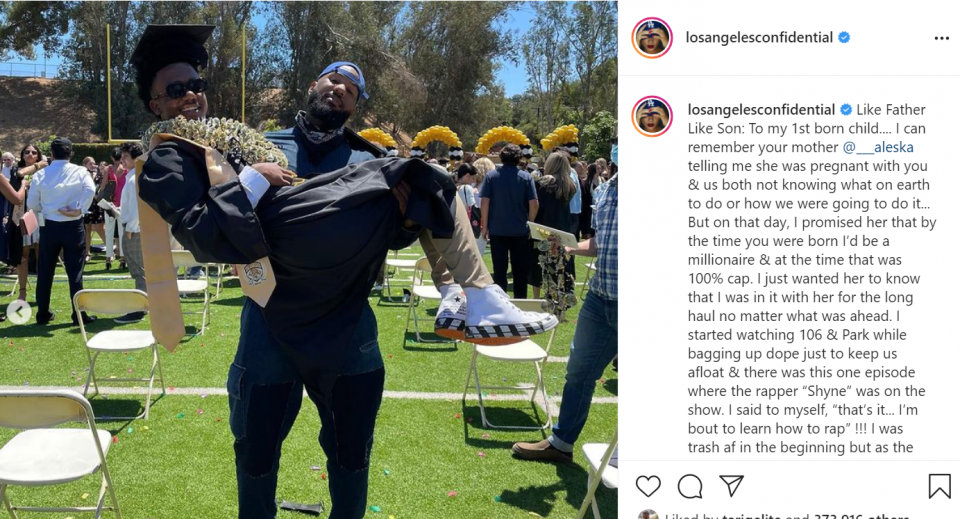Save the post with the bookmark icon
Viewport: 960px width, 519px height.
(939, 486)
